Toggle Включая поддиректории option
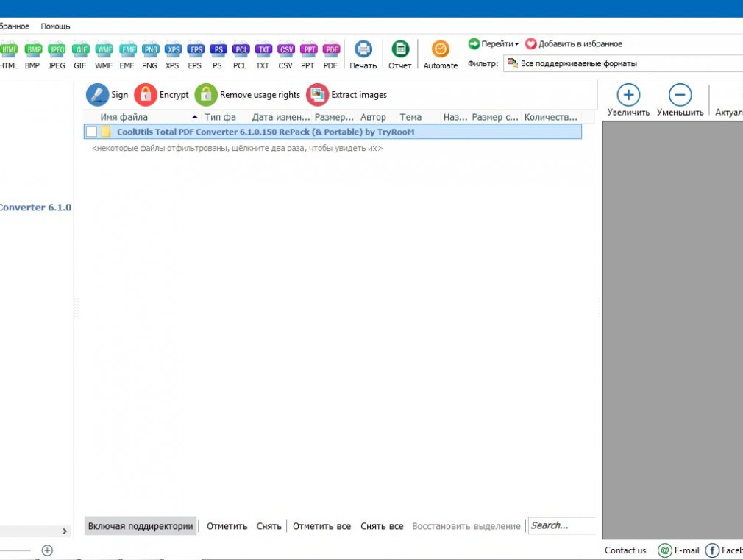Image resolution: width=743 pixels, height=560 pixels. 141,526
